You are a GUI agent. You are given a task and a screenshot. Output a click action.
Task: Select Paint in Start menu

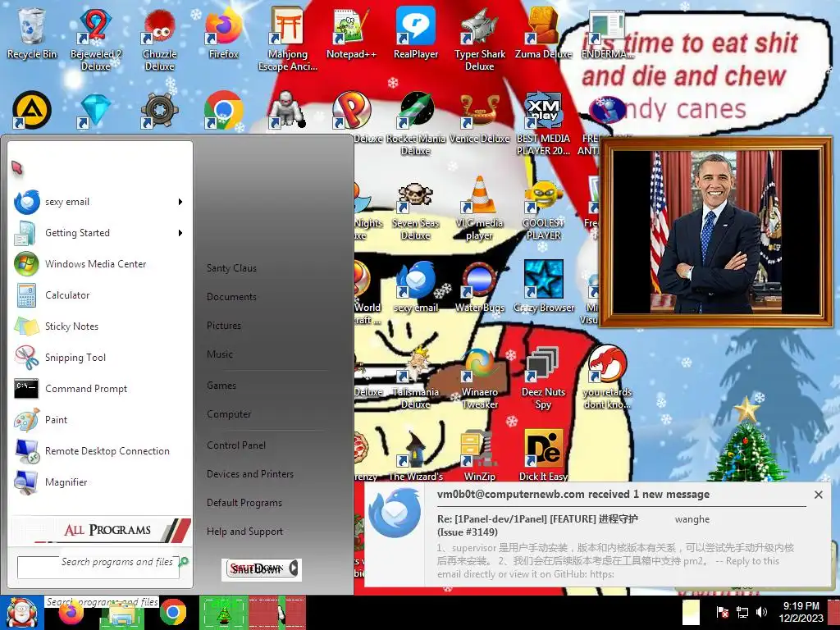tap(99, 420)
